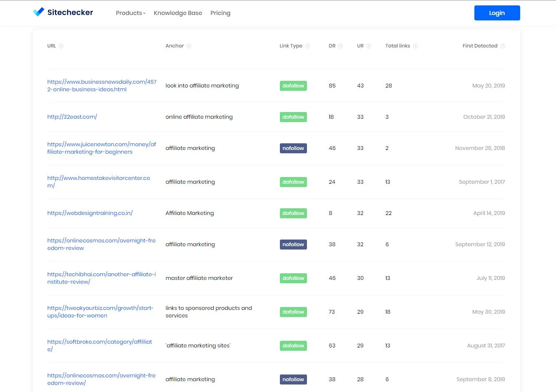Image resolution: width=556 pixels, height=392 pixels.
Task: Open the help icon beside DR header
Action: coord(340,46)
